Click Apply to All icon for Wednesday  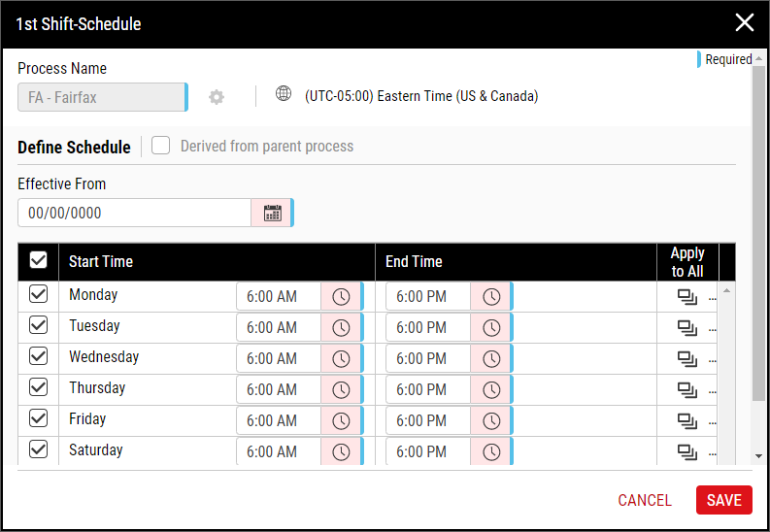click(x=687, y=359)
